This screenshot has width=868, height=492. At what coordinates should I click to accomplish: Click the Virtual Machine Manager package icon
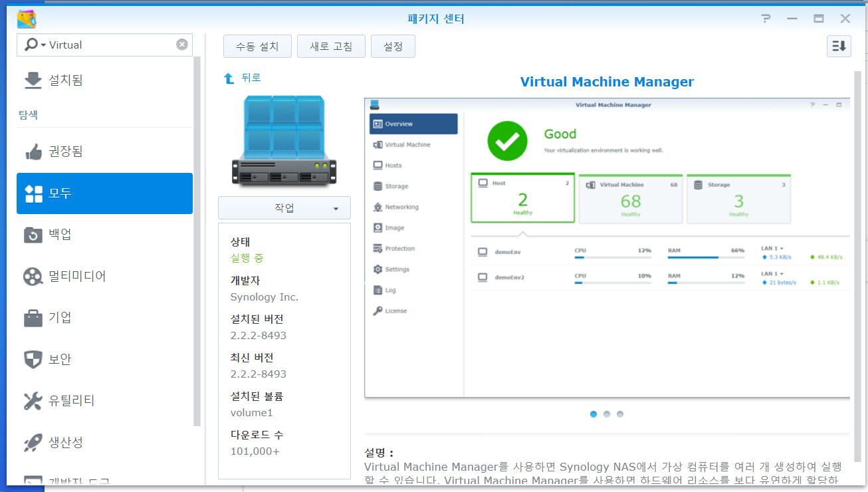(x=284, y=140)
